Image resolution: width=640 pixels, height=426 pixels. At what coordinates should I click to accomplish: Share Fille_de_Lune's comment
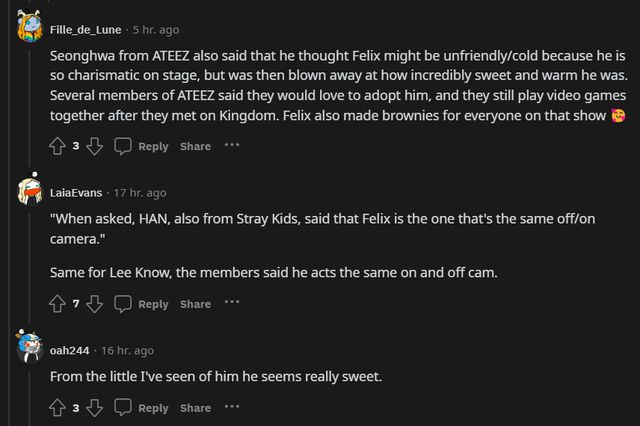coord(195,146)
